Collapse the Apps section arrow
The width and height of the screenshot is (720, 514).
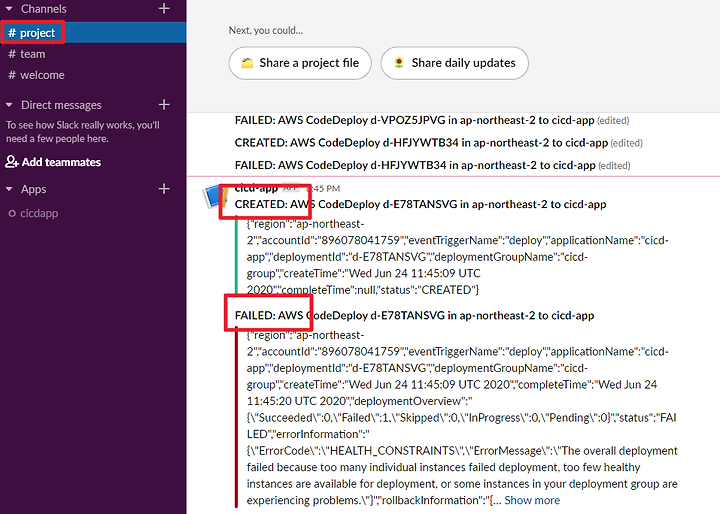pyautogui.click(x=9, y=189)
